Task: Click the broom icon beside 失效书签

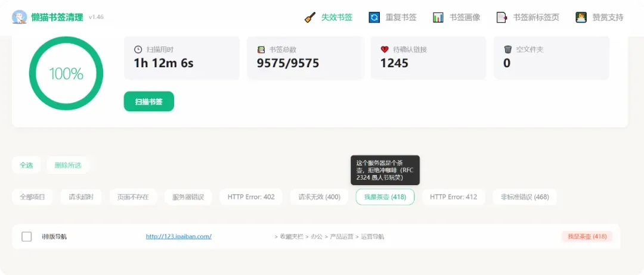Action: pos(310,18)
